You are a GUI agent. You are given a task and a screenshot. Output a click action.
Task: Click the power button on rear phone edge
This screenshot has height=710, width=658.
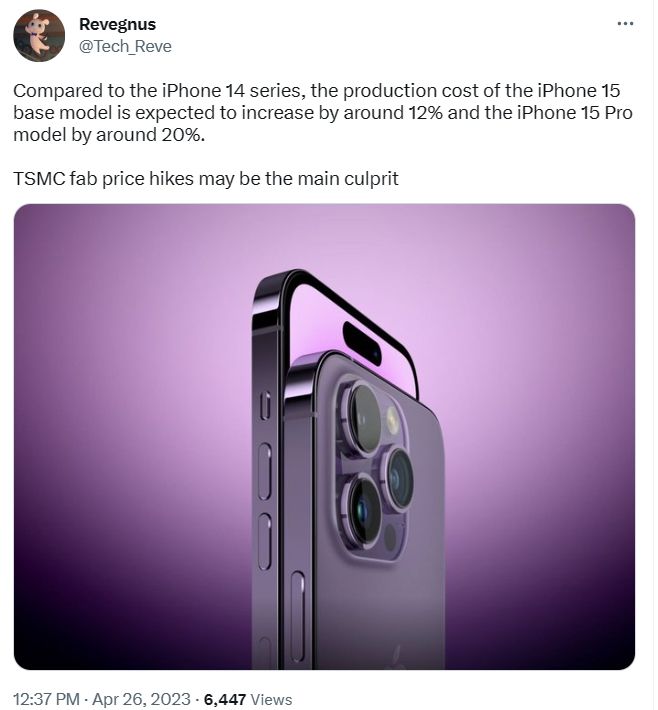tap(298, 616)
